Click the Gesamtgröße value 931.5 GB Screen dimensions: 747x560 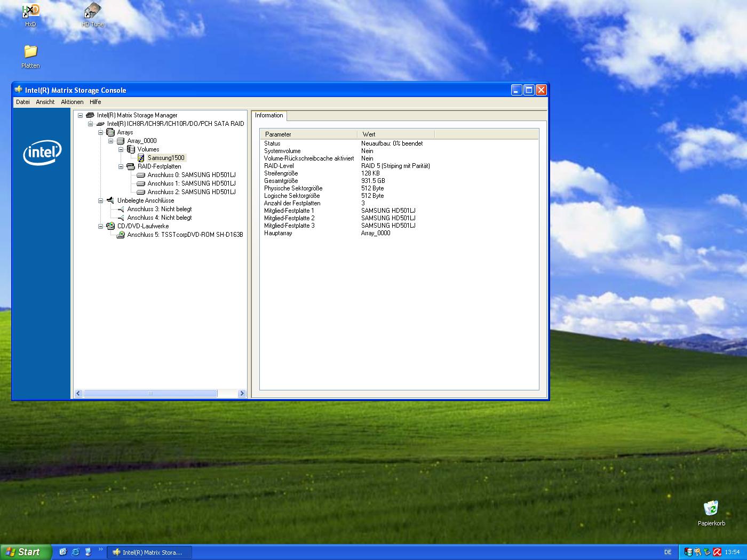point(373,181)
